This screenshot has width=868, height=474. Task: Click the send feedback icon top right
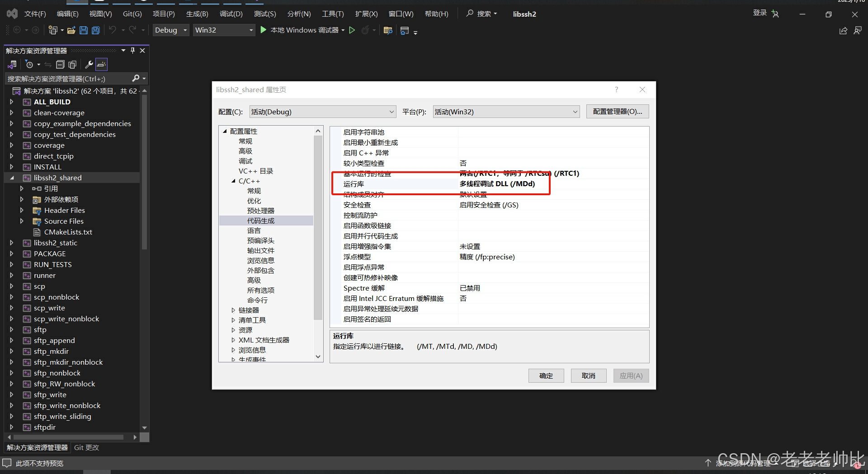858,30
